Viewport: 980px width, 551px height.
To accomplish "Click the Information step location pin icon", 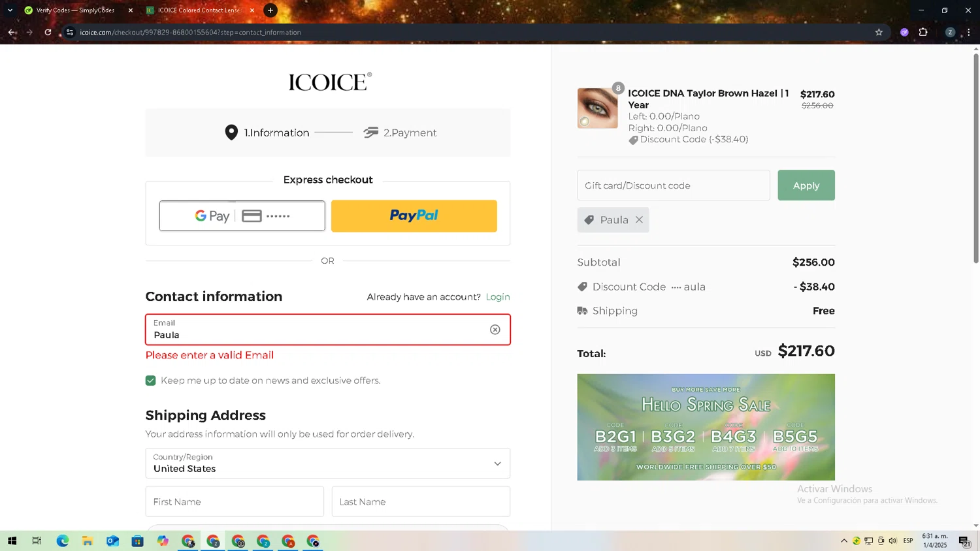I will 231,133.
